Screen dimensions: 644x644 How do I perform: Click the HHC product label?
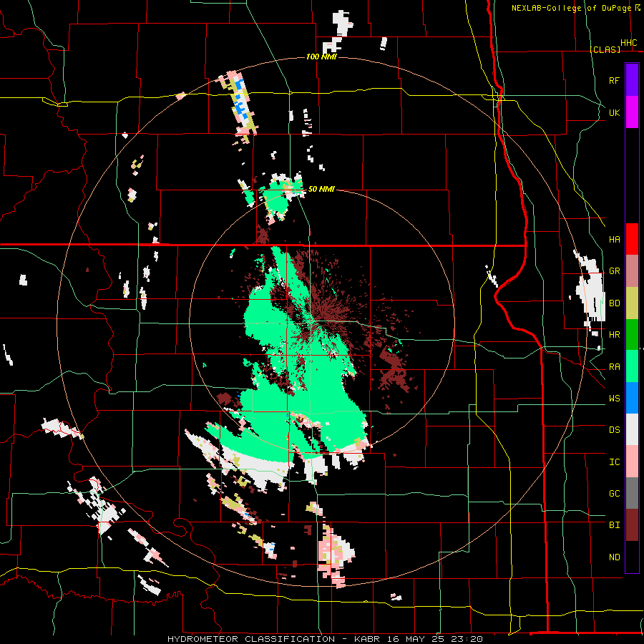coord(628,43)
